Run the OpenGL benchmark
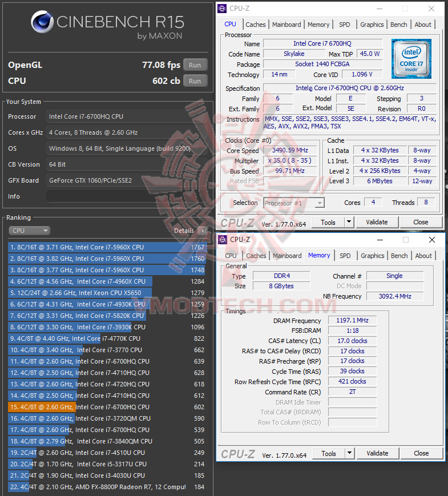The width and height of the screenshot is (448, 496). (195, 65)
